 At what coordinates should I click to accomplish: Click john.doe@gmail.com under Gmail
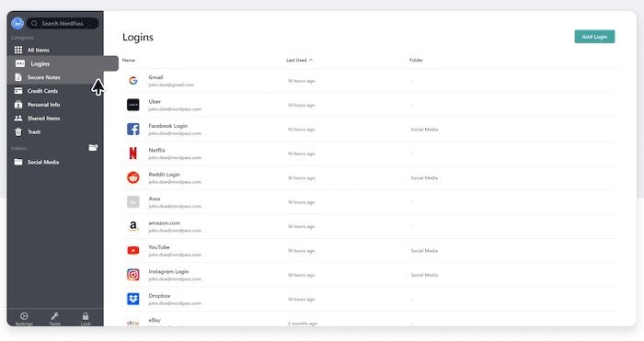171,85
